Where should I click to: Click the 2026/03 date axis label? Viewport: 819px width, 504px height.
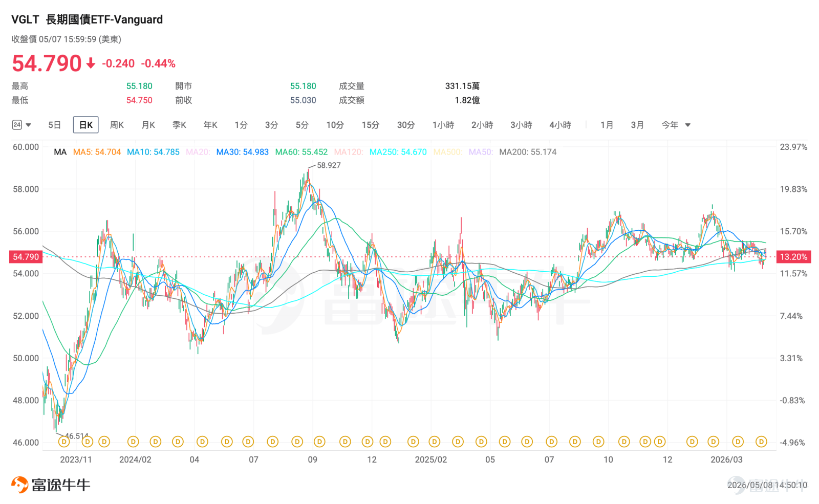[x=726, y=459]
